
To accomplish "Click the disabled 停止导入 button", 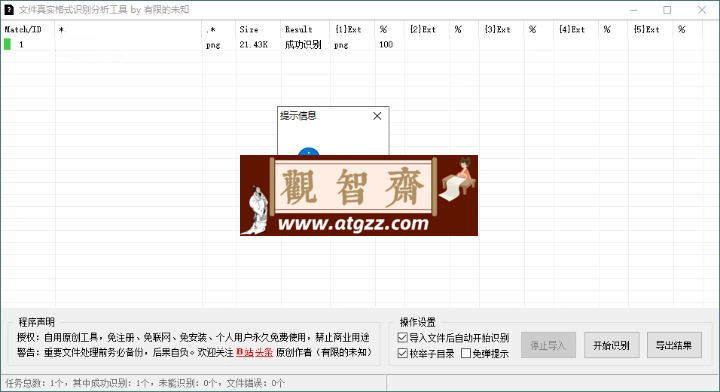I will tap(548, 345).
